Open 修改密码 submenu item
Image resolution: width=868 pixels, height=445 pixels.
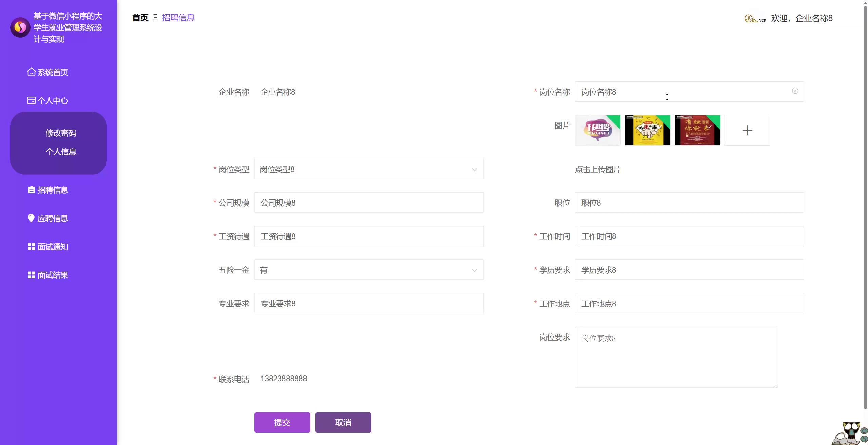click(x=61, y=133)
